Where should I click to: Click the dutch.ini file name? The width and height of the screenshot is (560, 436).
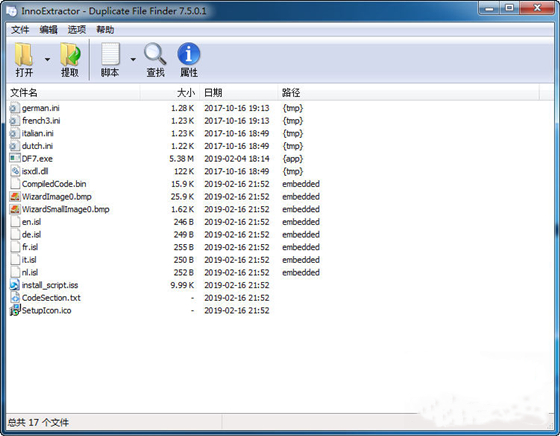coord(37,146)
